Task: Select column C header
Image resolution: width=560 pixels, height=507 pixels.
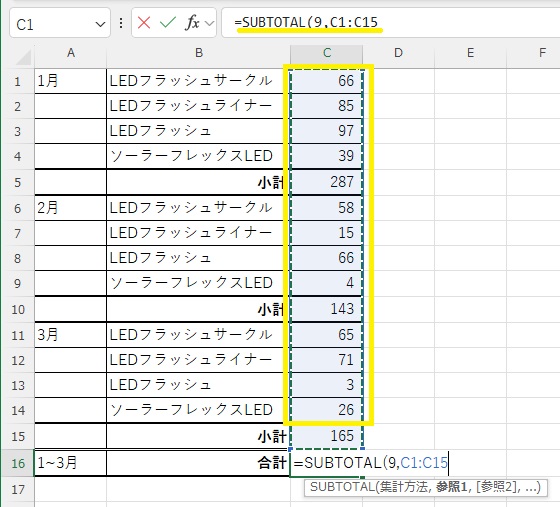Action: click(x=327, y=53)
